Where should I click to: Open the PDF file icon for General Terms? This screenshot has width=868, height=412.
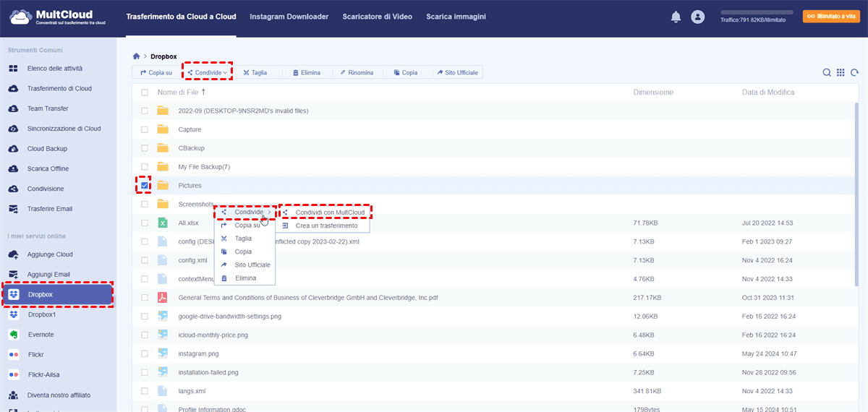click(x=163, y=297)
